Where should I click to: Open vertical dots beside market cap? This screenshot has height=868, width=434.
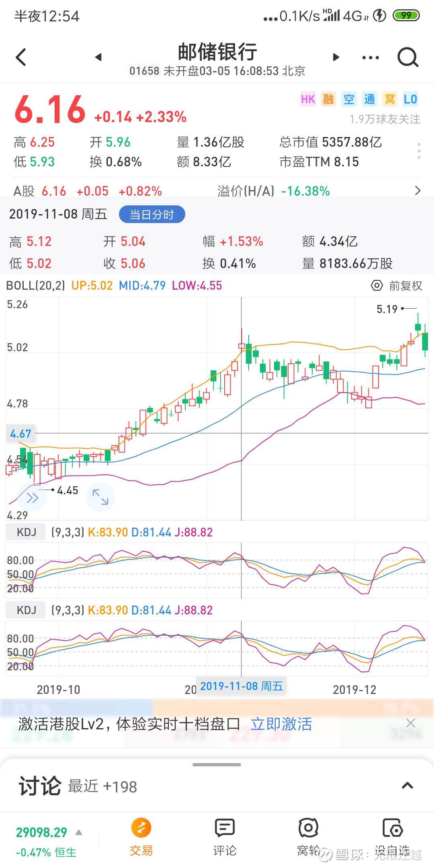(x=419, y=151)
